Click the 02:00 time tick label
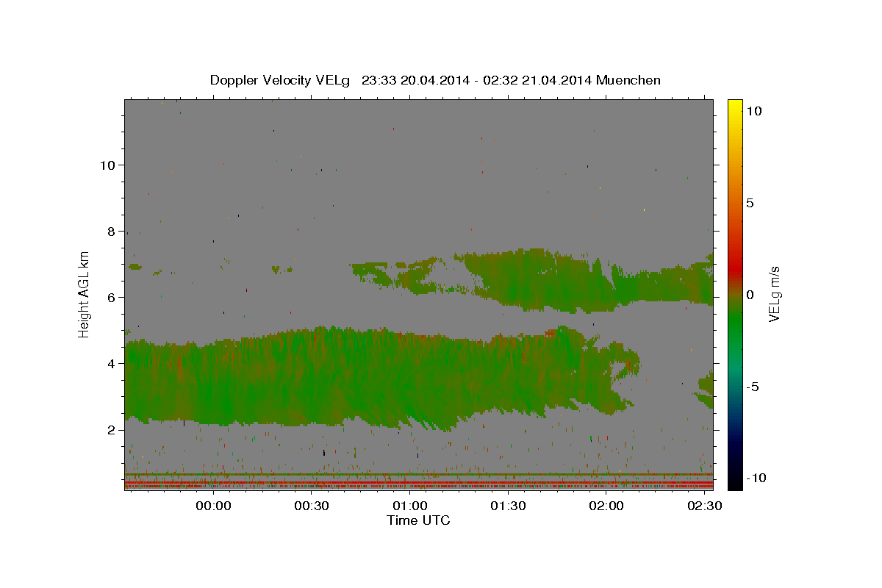Viewport: 882px width, 588px height. click(606, 506)
